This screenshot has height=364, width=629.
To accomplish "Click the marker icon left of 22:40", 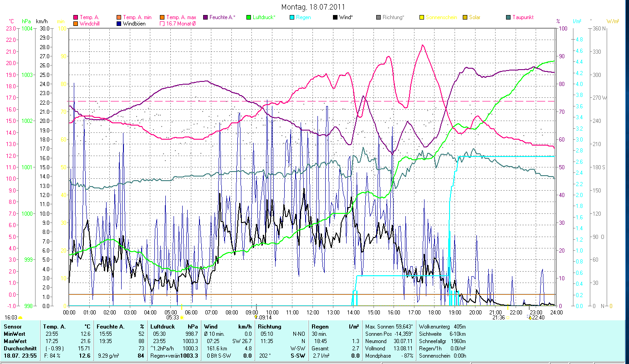I will click(x=529, y=318).
